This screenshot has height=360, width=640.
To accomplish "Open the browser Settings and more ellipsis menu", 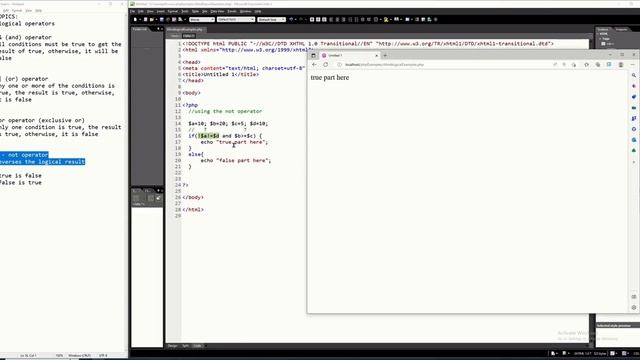I will tap(633, 64).
